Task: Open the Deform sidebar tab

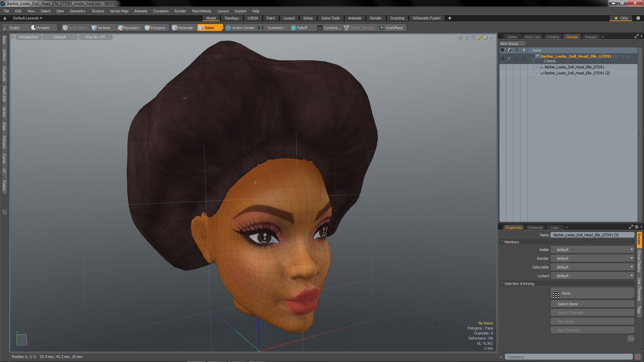Action: 4,55
